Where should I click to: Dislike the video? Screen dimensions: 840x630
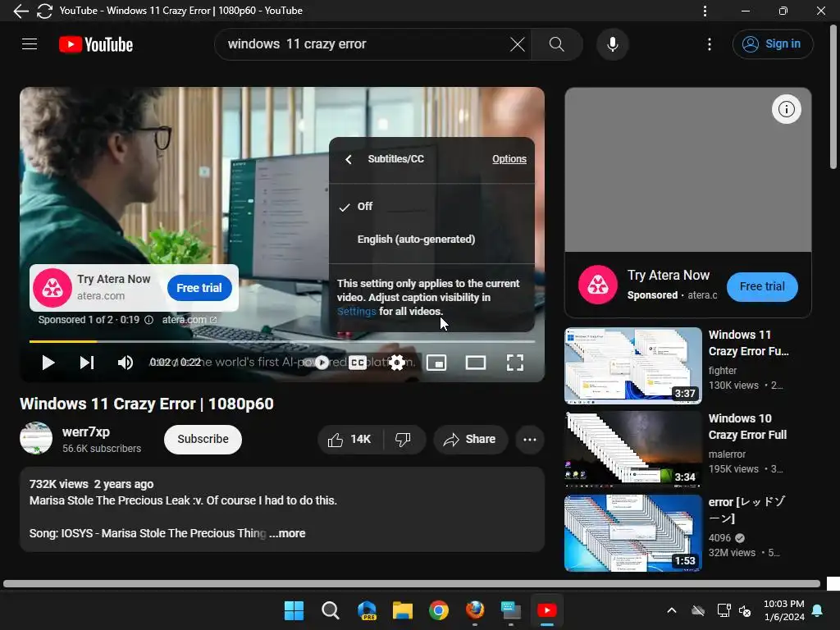click(x=404, y=440)
